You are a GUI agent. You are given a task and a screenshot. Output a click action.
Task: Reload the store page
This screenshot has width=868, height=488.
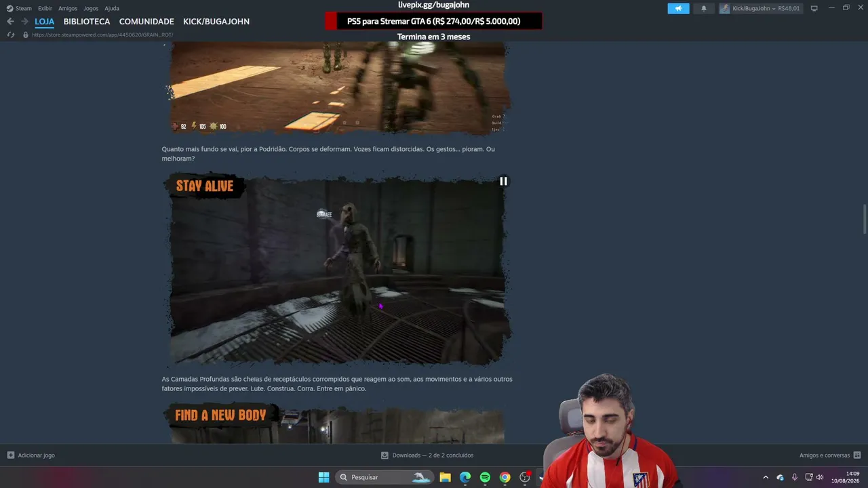(x=11, y=35)
